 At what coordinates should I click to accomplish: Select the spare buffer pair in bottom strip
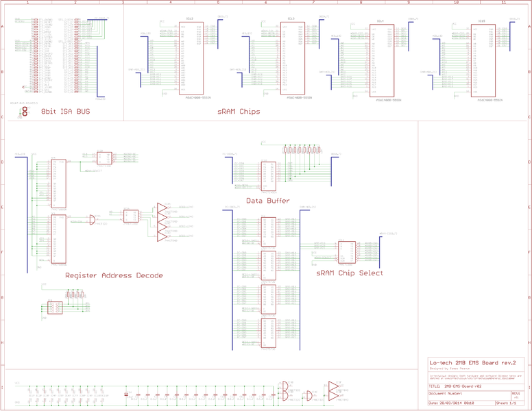[x=333, y=391]
